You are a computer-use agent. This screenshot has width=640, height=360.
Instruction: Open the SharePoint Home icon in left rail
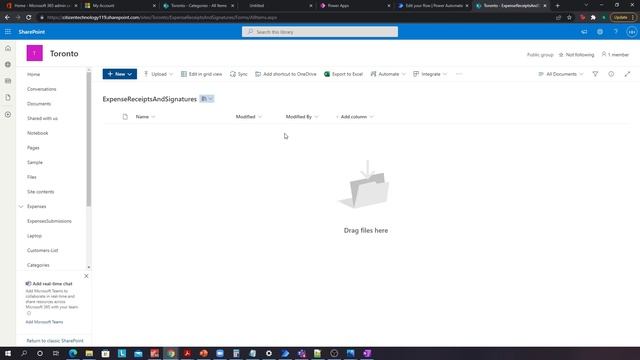pos(8,48)
